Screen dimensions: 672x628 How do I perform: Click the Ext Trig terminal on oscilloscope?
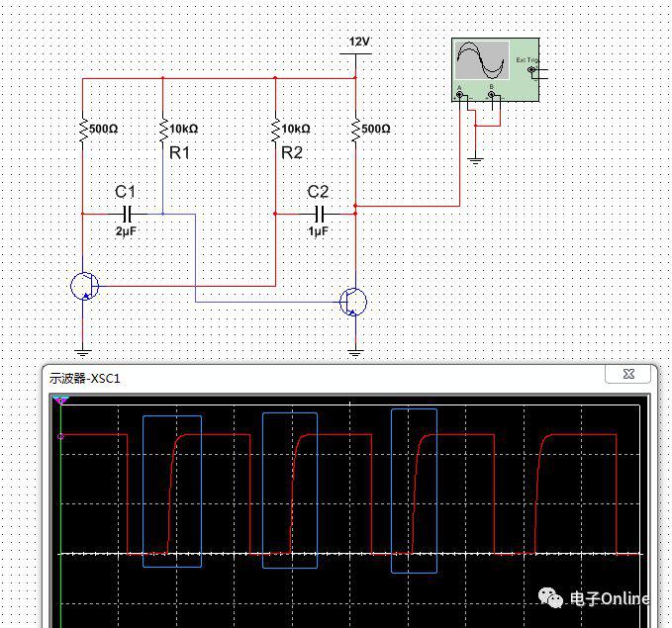(x=532, y=70)
